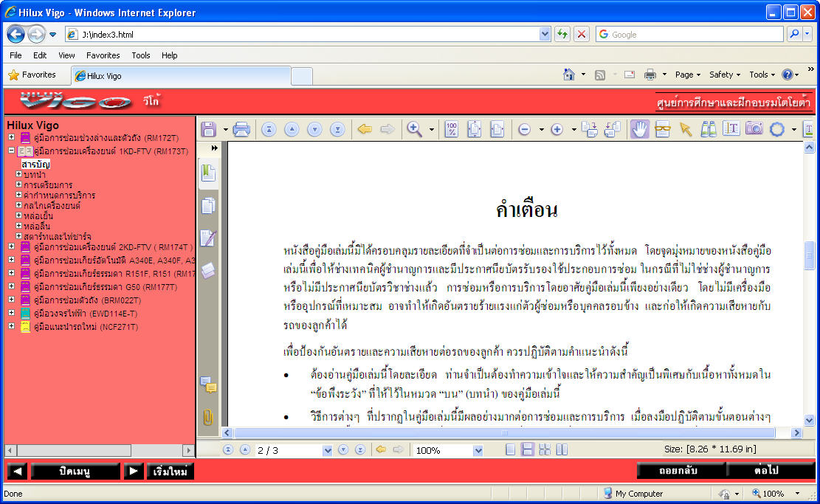This screenshot has height=504, width=820.
Task: Go to previous page in top toolbar
Action: click(292, 129)
